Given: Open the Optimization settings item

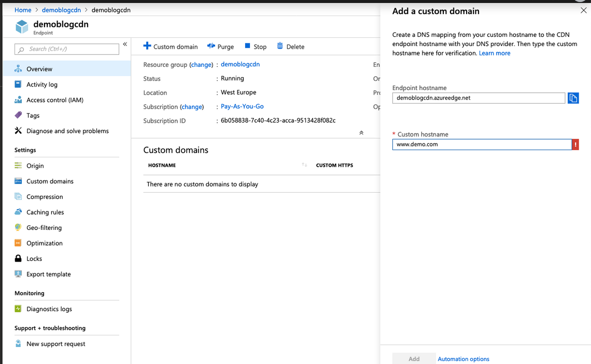Looking at the screenshot, I should point(67,243).
